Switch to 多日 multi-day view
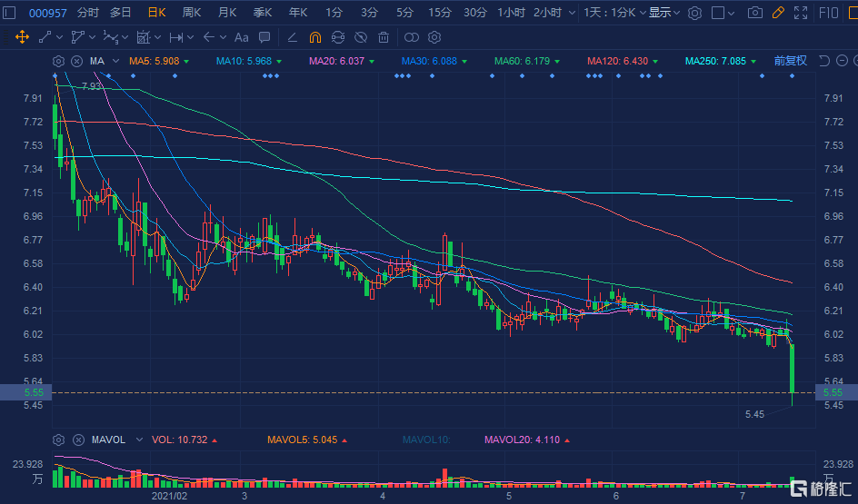Viewport: 858px width, 504px height. [120, 13]
